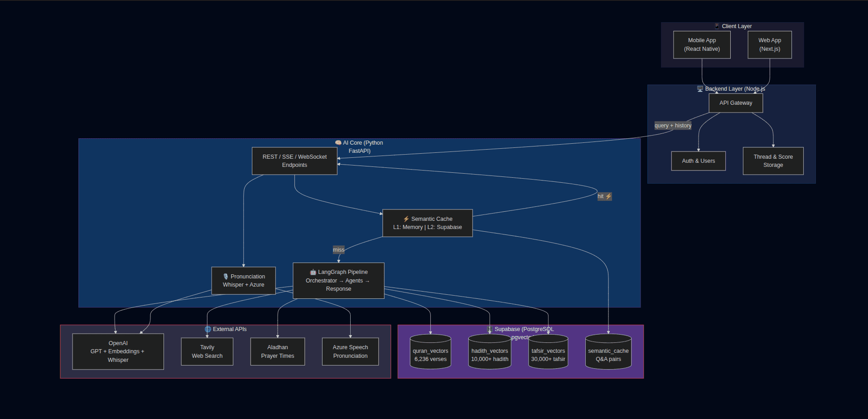Click the Thread & Score Storage node
This screenshot has width=868, height=419.
[773, 161]
